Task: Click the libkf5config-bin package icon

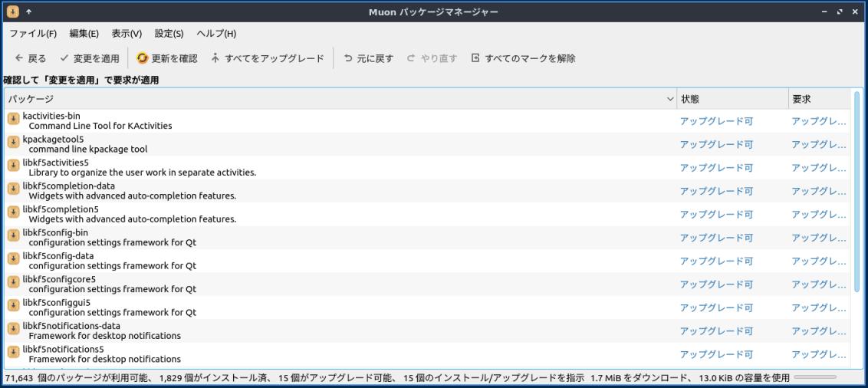Action: [13, 235]
